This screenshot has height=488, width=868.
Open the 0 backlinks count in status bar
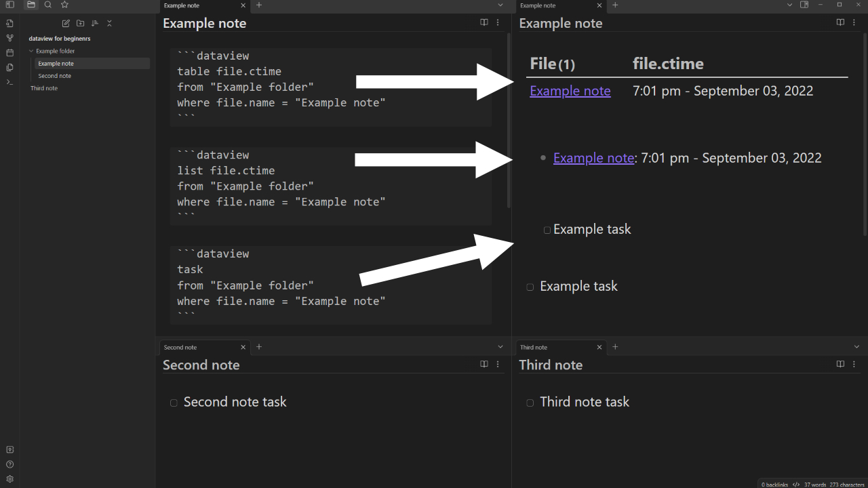774,484
